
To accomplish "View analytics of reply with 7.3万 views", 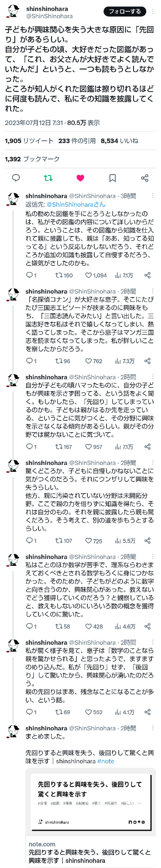I will [125, 361].
